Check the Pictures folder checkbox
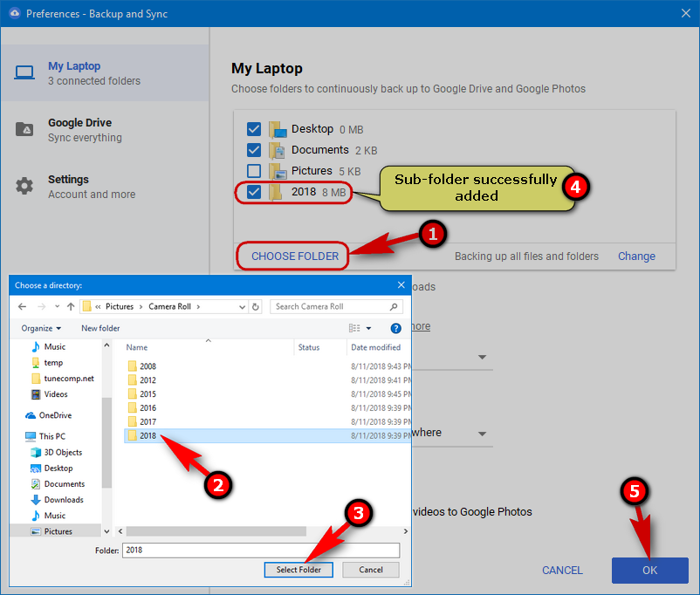 click(x=254, y=171)
